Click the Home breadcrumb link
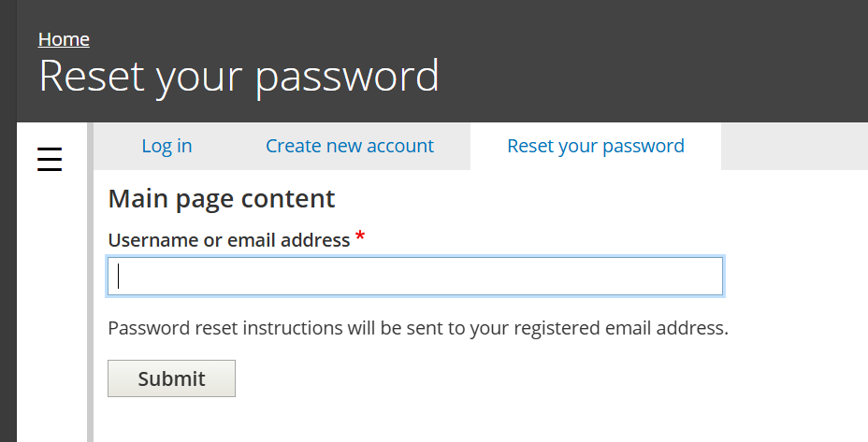Viewport: 868px width, 442px height. click(x=64, y=39)
